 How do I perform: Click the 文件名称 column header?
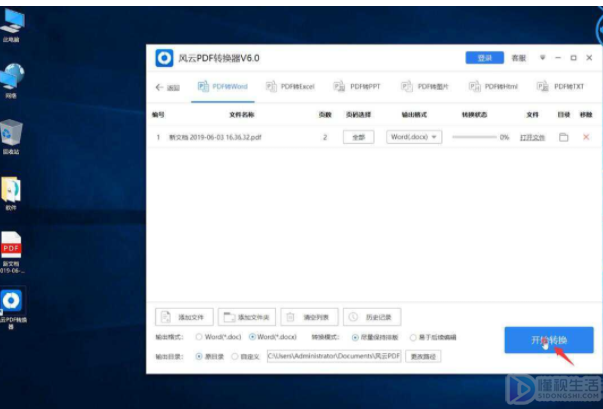(x=242, y=115)
